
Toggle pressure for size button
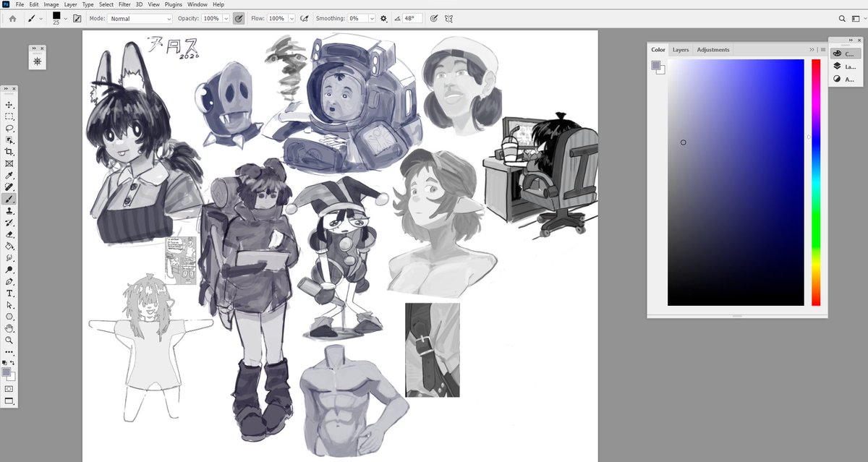(x=433, y=18)
